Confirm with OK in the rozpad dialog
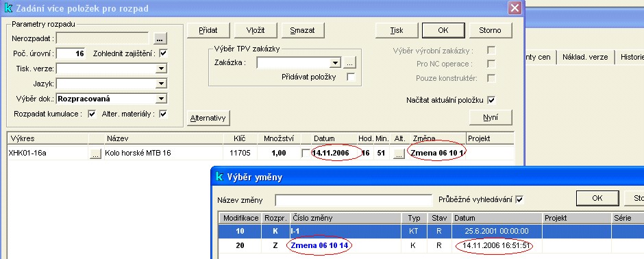 pos(443,30)
